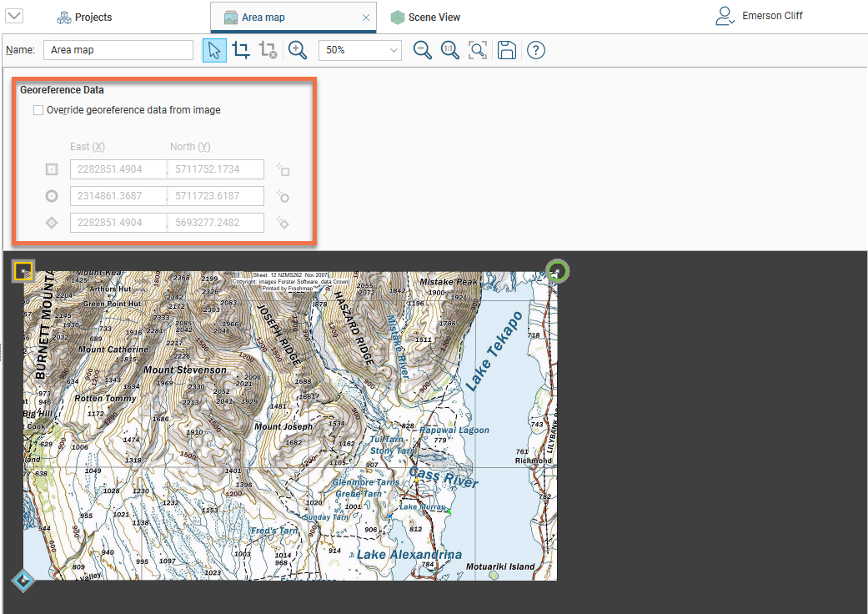
Task: Reset zoom to 1:1 scale
Action: (450, 50)
